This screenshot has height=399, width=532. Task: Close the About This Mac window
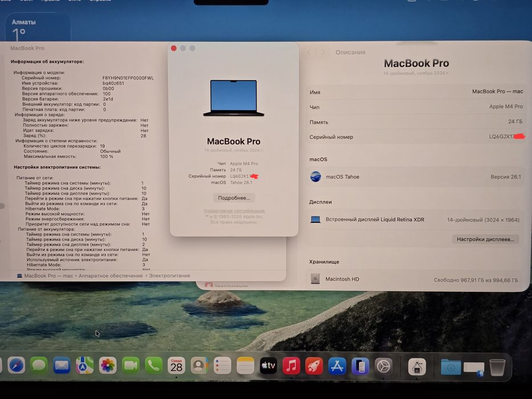click(x=174, y=48)
